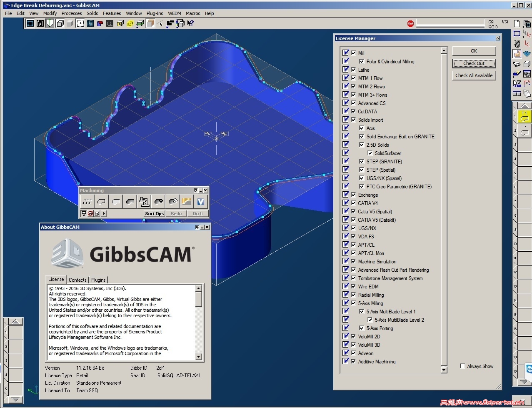Viewport: 532px width, 408px height.
Task: Click the Redo button in Machining palette
Action: [176, 213]
